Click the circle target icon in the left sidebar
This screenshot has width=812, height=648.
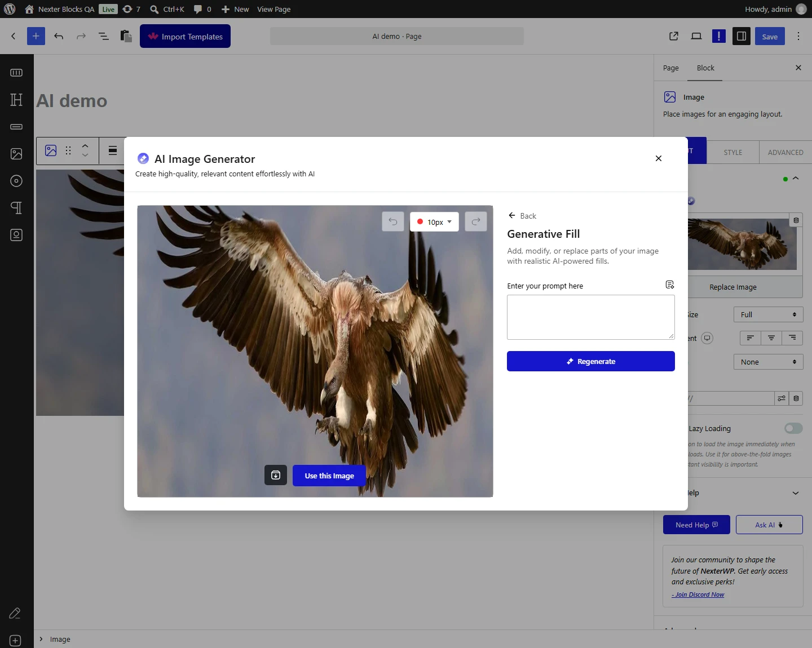point(16,181)
